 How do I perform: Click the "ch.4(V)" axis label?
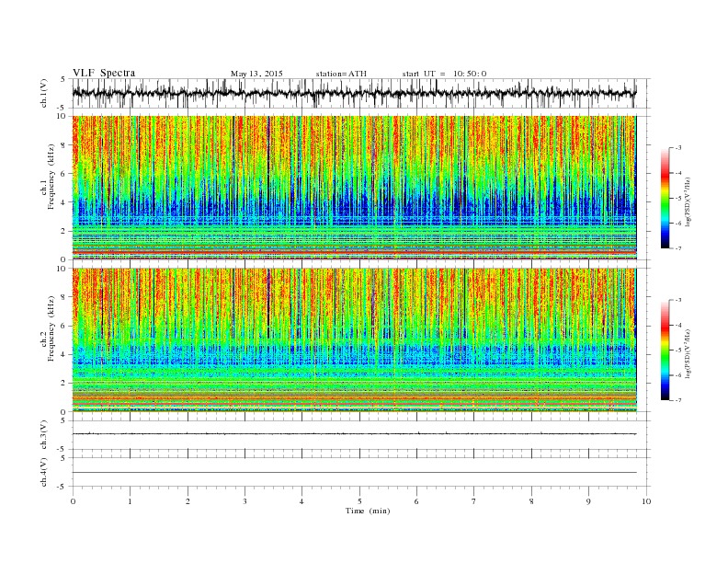point(44,472)
